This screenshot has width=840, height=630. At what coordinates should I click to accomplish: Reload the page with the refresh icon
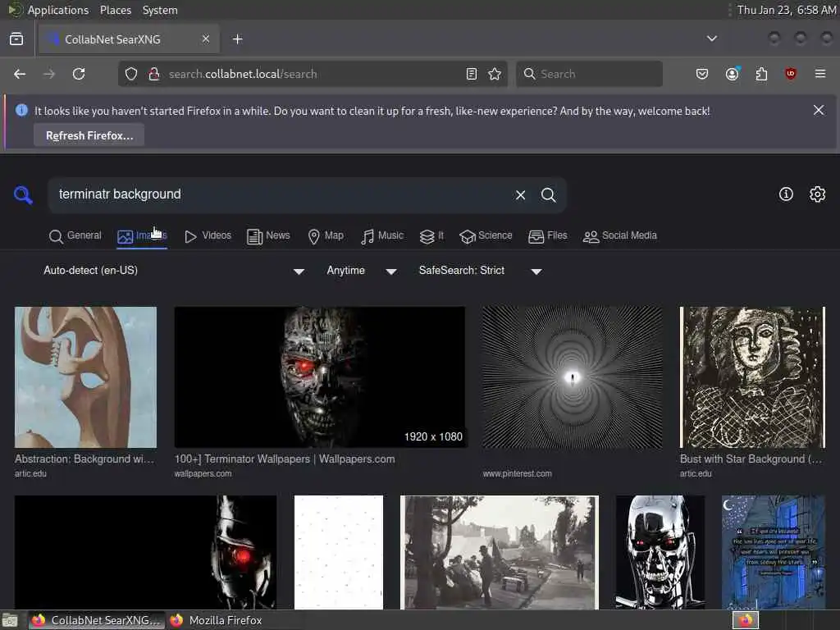click(79, 74)
